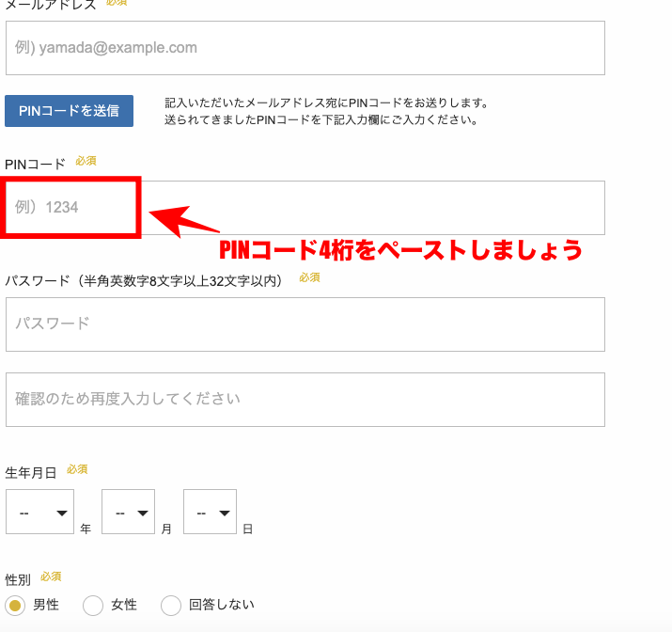
Task: Click the 必須 badge beside the password label
Action: click(309, 277)
